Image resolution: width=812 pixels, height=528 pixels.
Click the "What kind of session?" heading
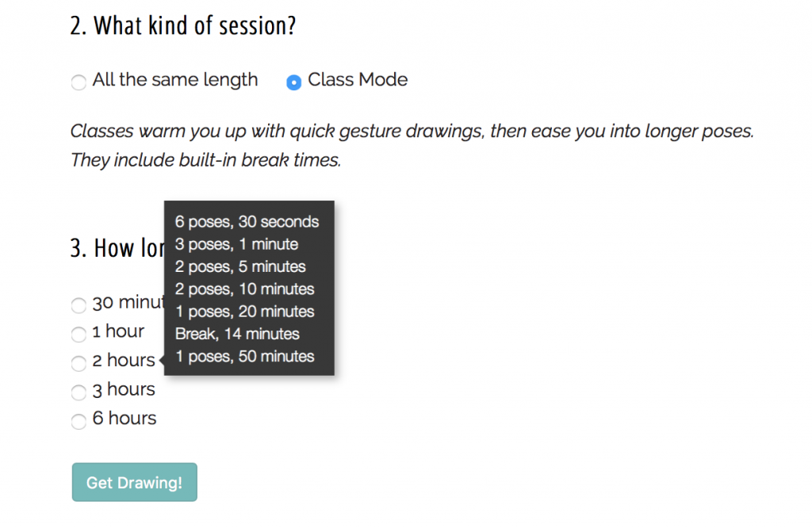[183, 26]
